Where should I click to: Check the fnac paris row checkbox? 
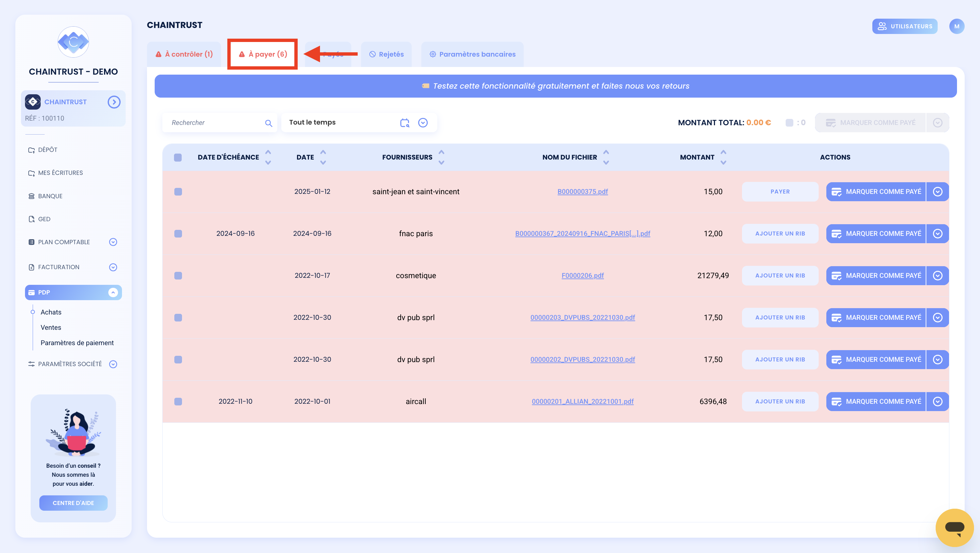pos(178,234)
